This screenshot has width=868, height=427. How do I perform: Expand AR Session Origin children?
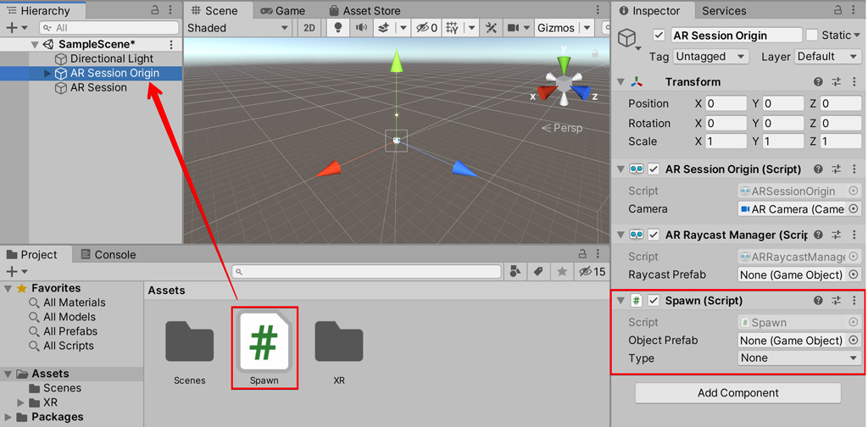[47, 73]
